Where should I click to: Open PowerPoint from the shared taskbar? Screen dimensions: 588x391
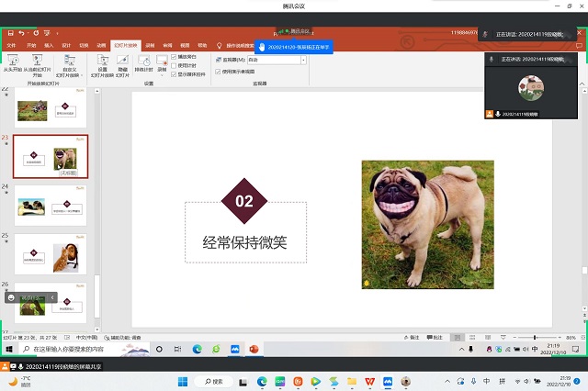click(x=254, y=349)
